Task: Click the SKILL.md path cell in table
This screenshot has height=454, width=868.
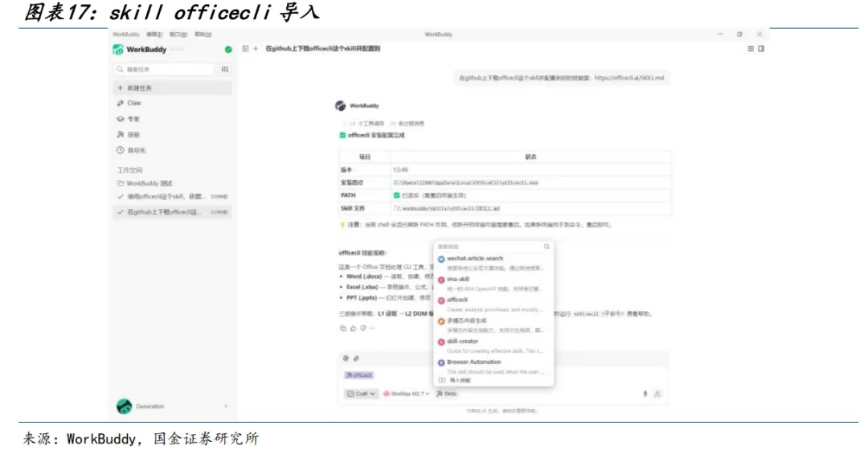Action: (530, 208)
